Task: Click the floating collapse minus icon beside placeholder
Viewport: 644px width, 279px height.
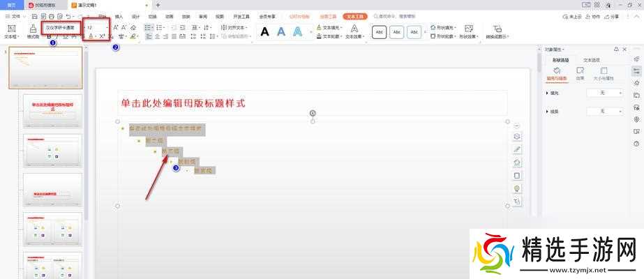Action: [517, 126]
